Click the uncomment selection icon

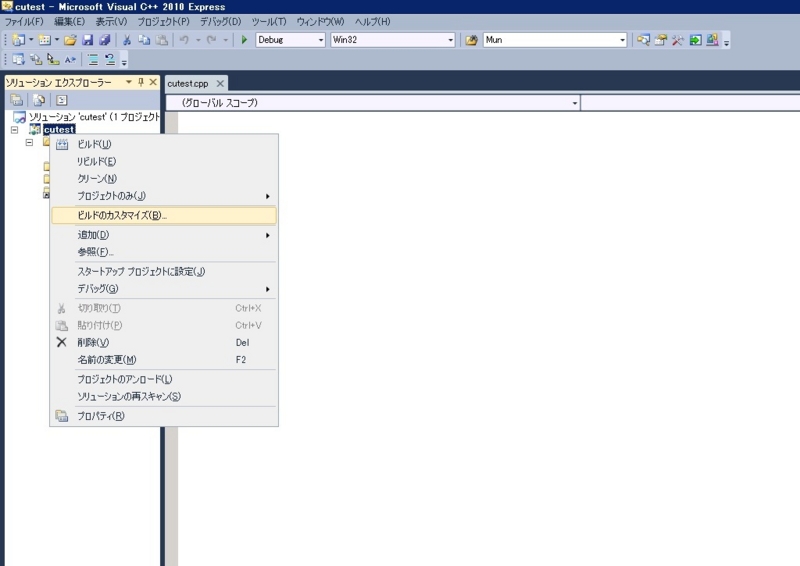(110, 60)
